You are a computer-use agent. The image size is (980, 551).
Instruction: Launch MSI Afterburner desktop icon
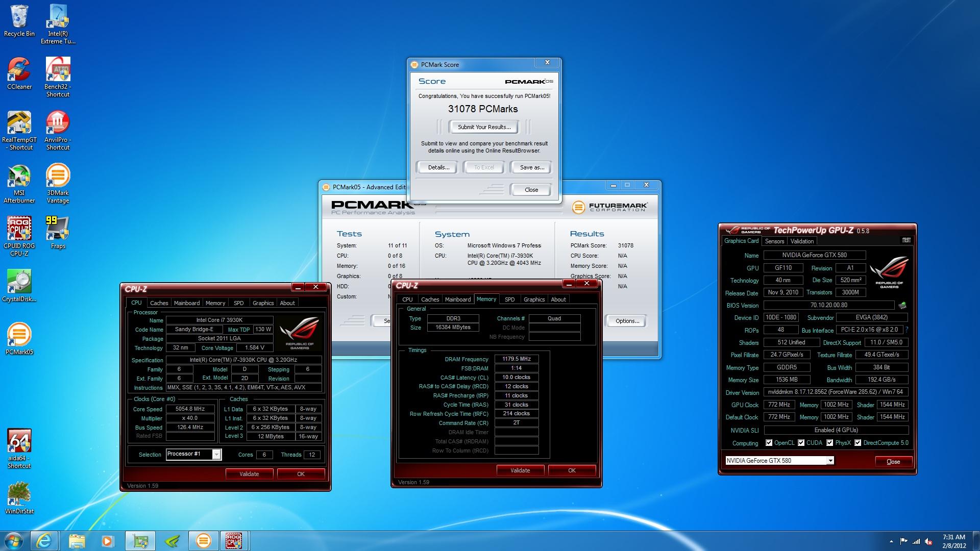pyautogui.click(x=19, y=184)
